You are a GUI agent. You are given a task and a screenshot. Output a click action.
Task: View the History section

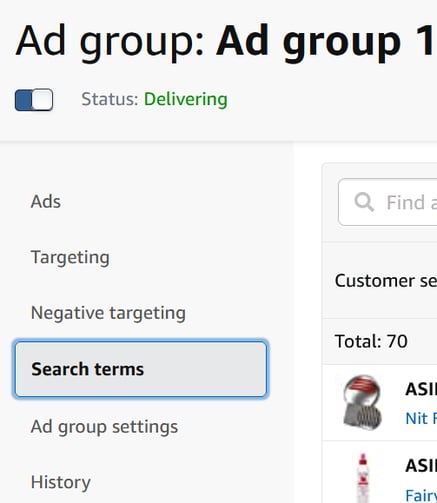pos(61,482)
